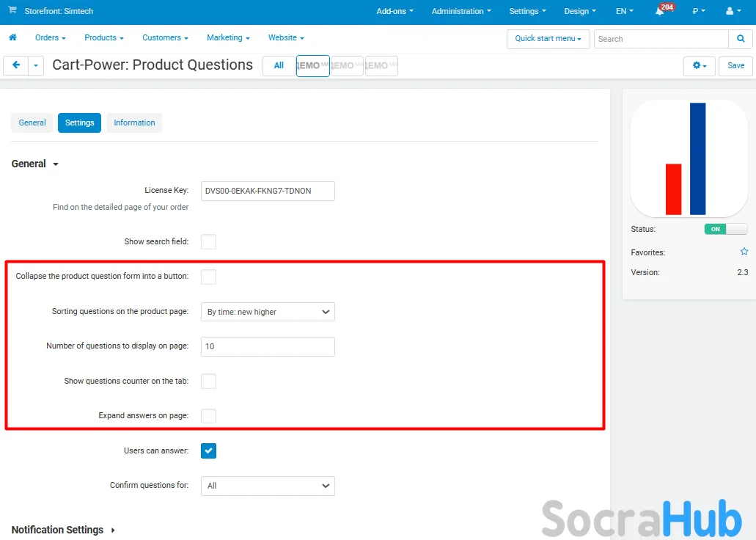Screen dimensions: 756x540
Task: Open the Design menu
Action: pos(580,11)
